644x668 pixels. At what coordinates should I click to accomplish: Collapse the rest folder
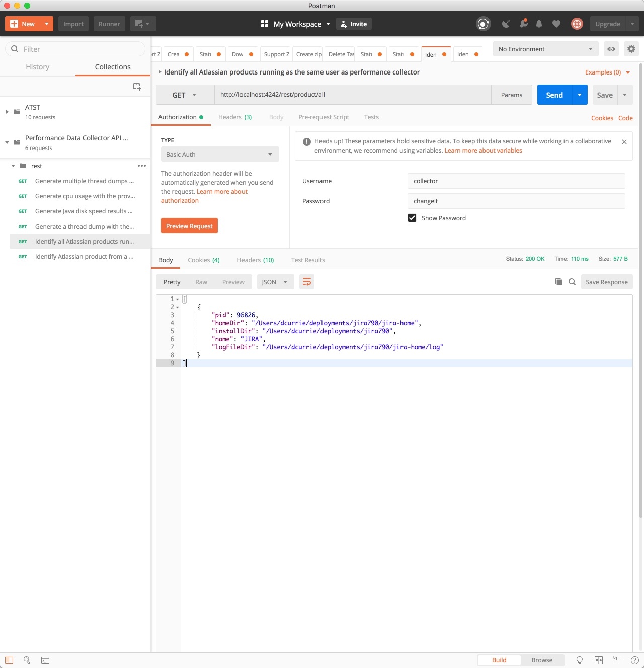click(x=13, y=166)
